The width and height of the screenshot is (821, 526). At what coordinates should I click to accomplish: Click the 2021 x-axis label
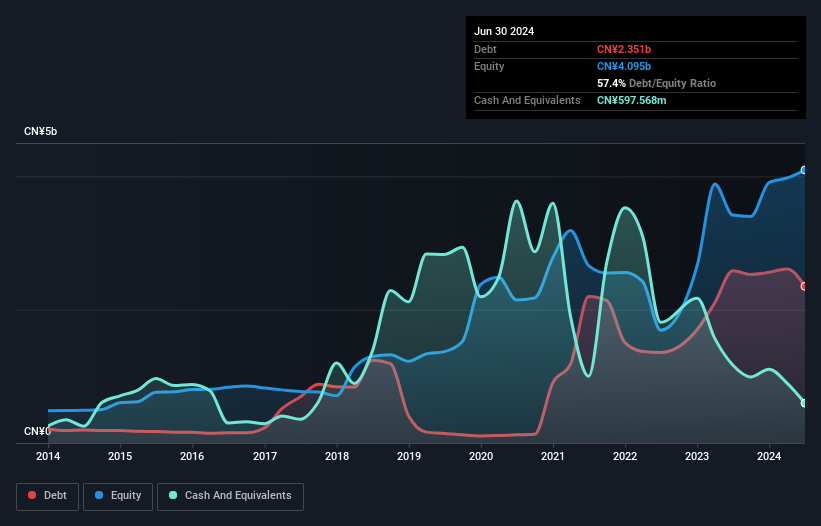[x=553, y=456]
